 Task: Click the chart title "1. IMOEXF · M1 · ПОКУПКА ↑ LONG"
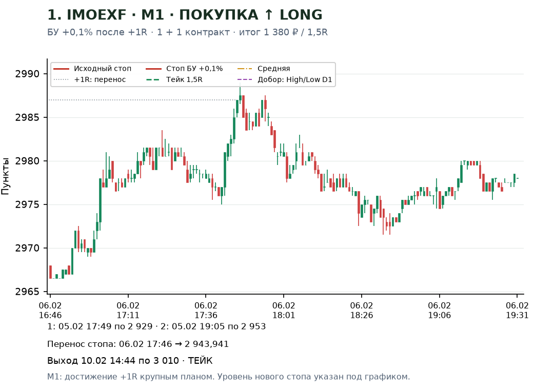point(185,15)
